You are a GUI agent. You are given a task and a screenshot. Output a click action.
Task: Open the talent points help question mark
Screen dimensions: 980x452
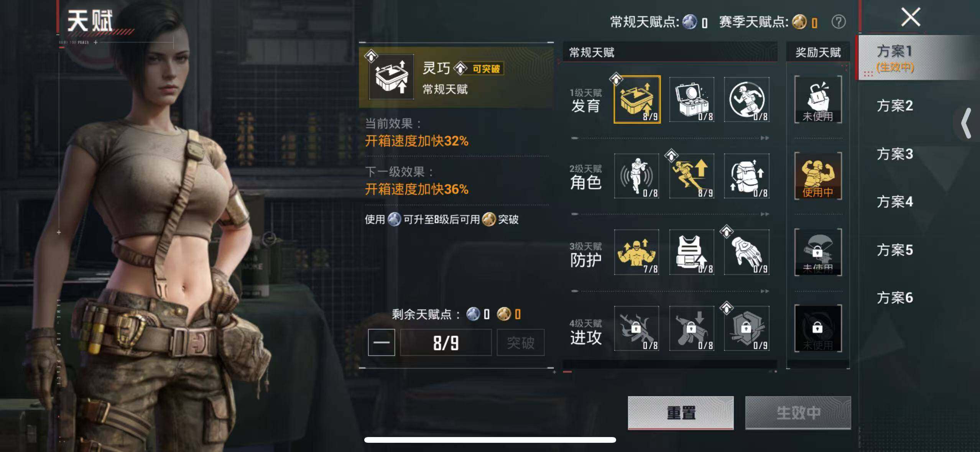tap(839, 22)
